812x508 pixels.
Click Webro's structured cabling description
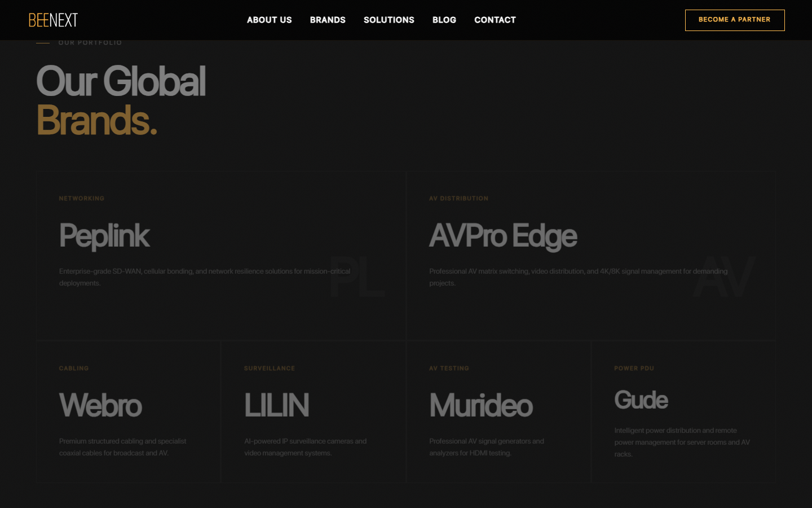pos(123,447)
